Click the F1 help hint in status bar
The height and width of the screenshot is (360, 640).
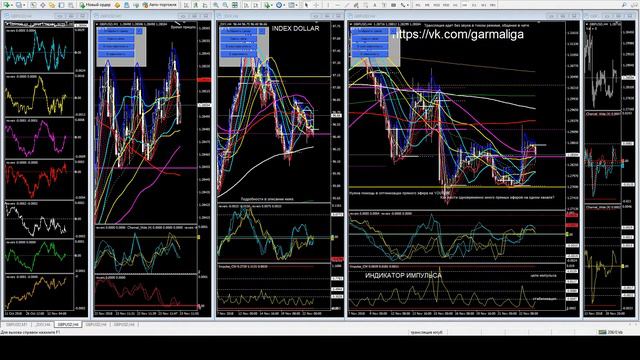click(x=30, y=333)
